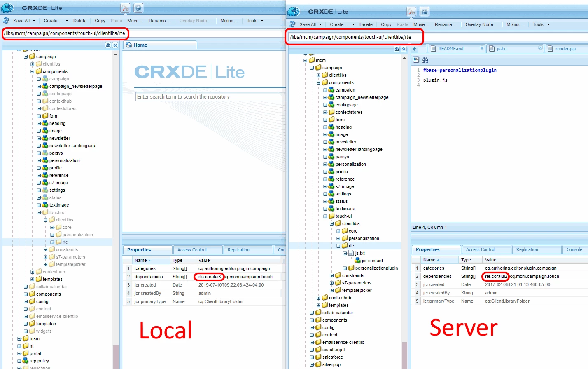Close the js.txt tab in Server window
The width and height of the screenshot is (588, 369).
click(x=540, y=48)
